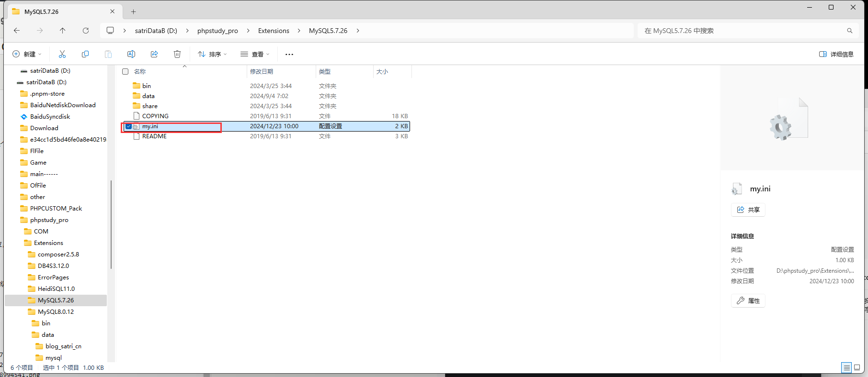Open the 新建 new item dropdown

[x=27, y=54]
